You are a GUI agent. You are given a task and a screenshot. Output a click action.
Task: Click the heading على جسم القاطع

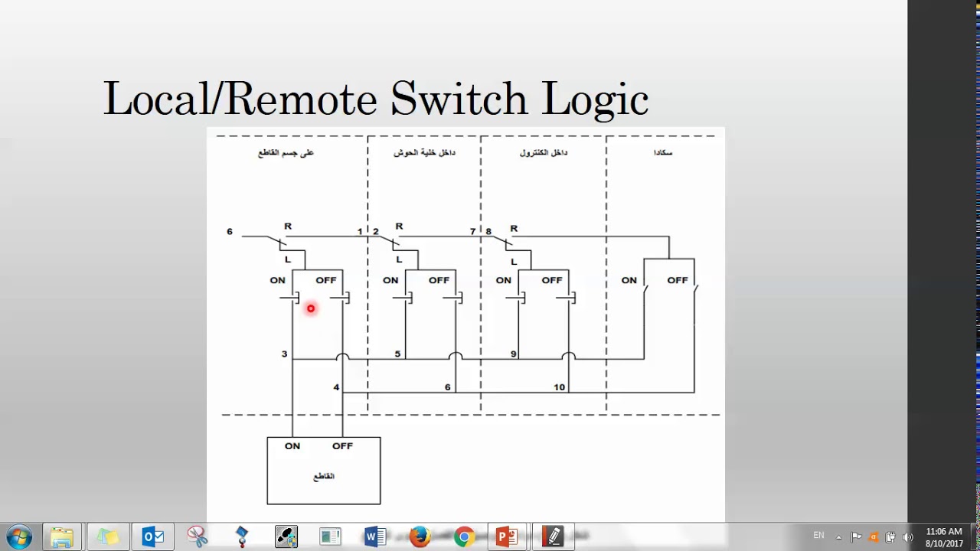coord(286,153)
